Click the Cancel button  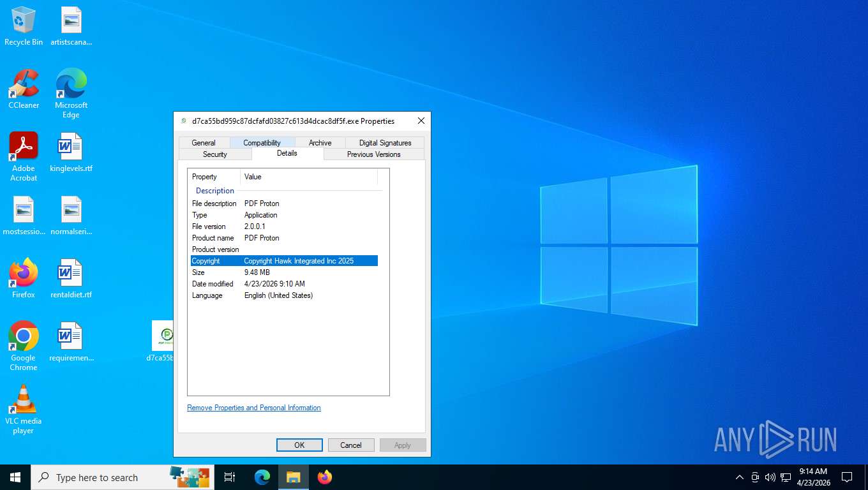pyautogui.click(x=350, y=445)
